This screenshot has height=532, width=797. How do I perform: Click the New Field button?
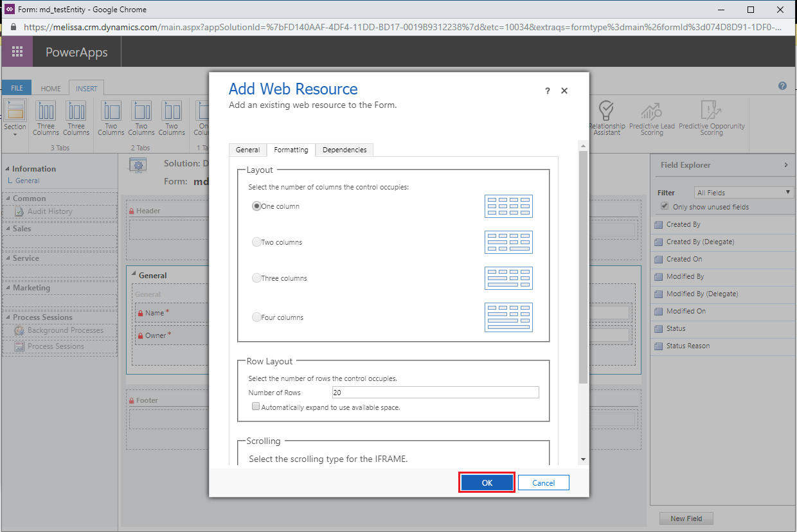686,519
